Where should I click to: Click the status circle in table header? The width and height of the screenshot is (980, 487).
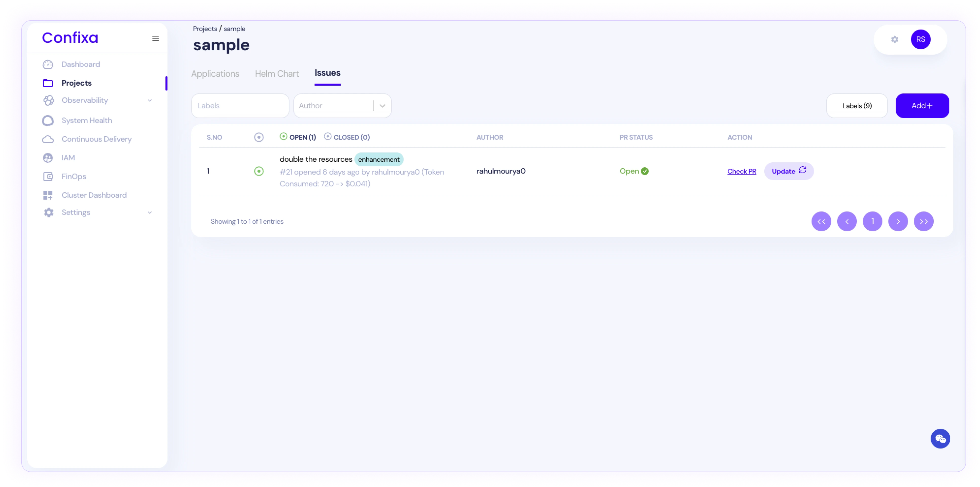coord(259,137)
